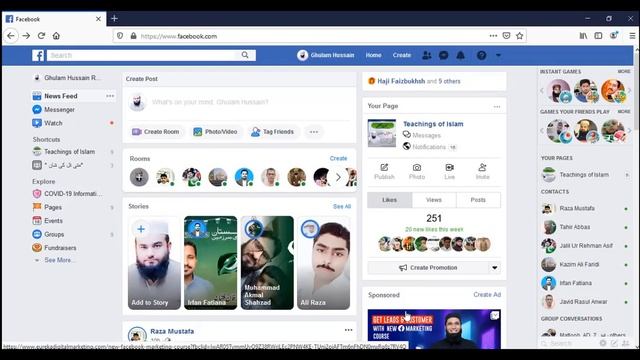Open Firefox library icon
640x360 pixels.
583,36
